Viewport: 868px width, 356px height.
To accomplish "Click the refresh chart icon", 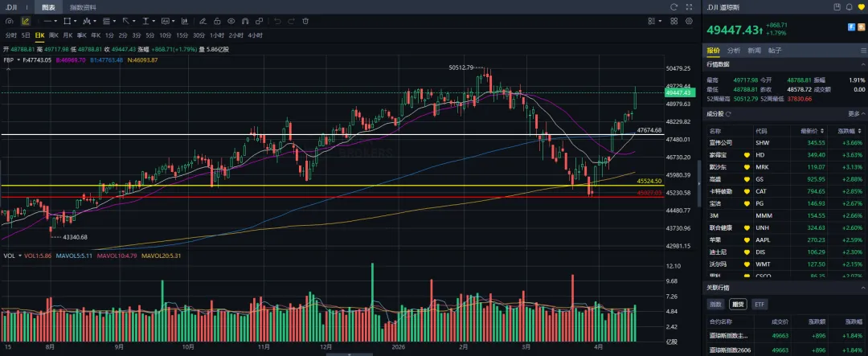I will 674,7.
